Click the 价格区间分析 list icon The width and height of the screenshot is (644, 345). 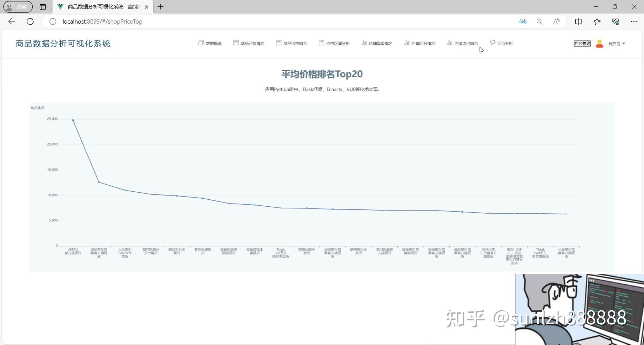click(x=321, y=43)
